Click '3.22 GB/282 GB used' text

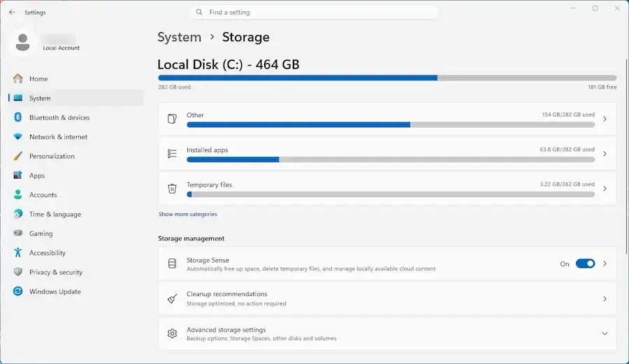567,184
